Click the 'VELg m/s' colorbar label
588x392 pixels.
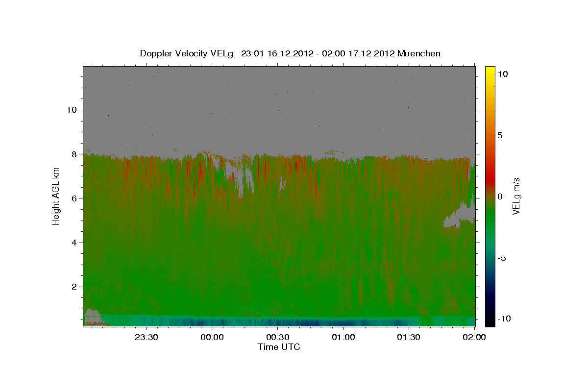[516, 196]
